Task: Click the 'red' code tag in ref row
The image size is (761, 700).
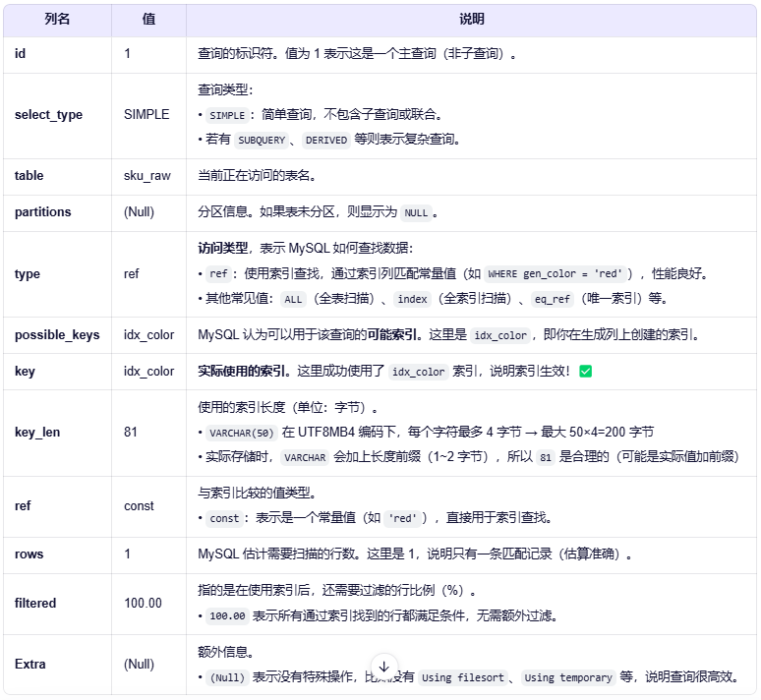Action: click(402, 518)
